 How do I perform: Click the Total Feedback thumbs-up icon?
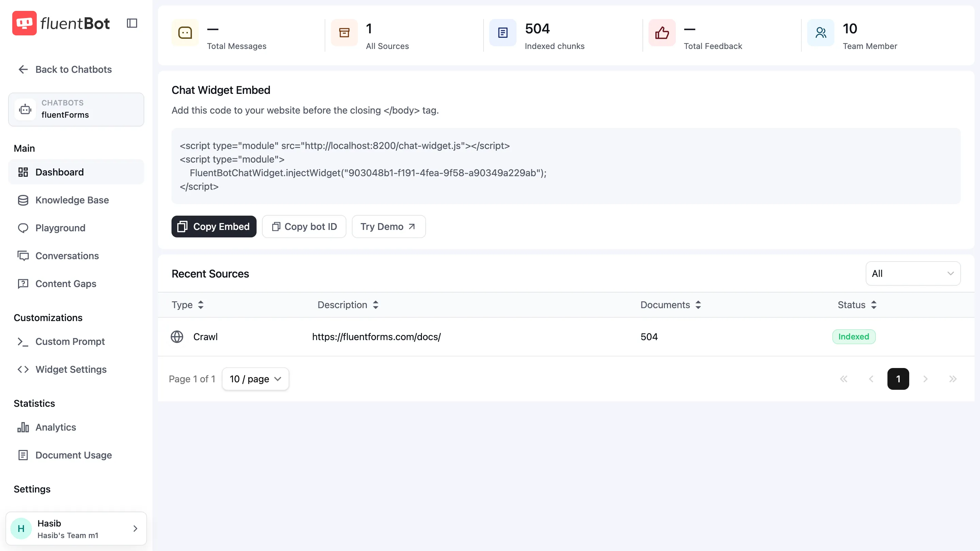[662, 33]
